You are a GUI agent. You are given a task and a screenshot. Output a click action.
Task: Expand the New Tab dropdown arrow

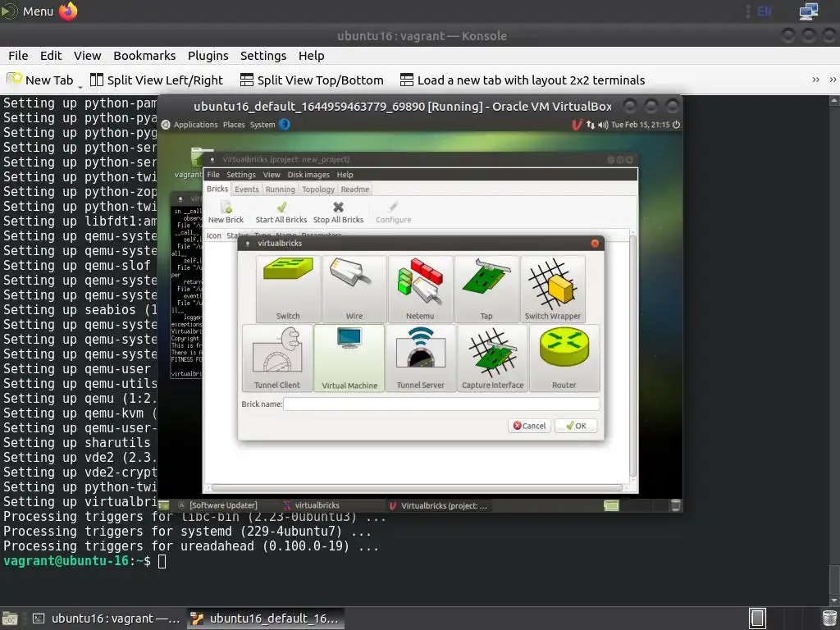pos(80,85)
